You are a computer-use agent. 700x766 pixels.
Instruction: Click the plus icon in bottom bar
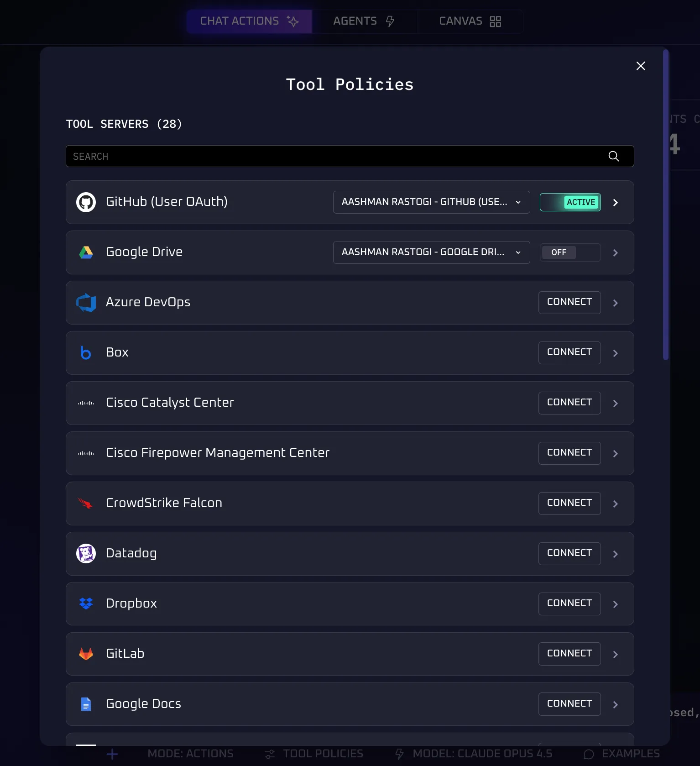pyautogui.click(x=112, y=754)
